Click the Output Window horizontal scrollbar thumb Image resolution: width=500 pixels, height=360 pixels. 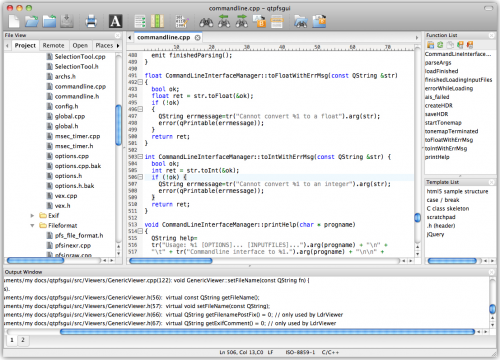pos(267,332)
